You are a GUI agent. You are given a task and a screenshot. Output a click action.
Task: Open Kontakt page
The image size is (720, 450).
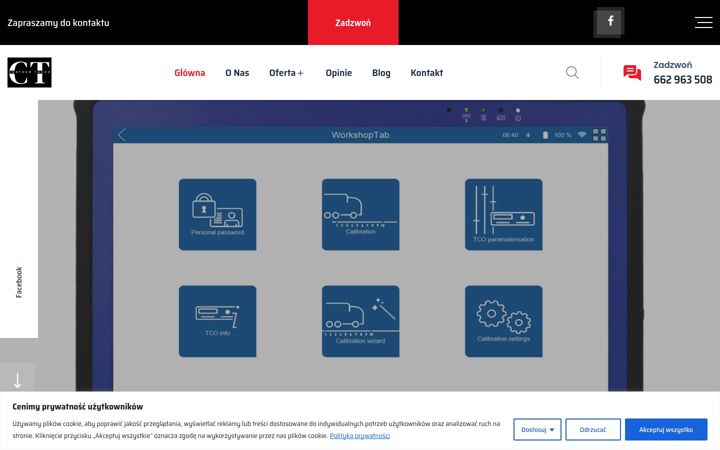427,73
